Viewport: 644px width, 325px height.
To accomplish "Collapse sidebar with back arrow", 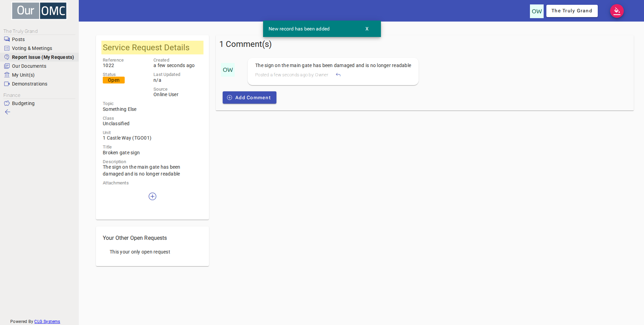I will (8, 112).
